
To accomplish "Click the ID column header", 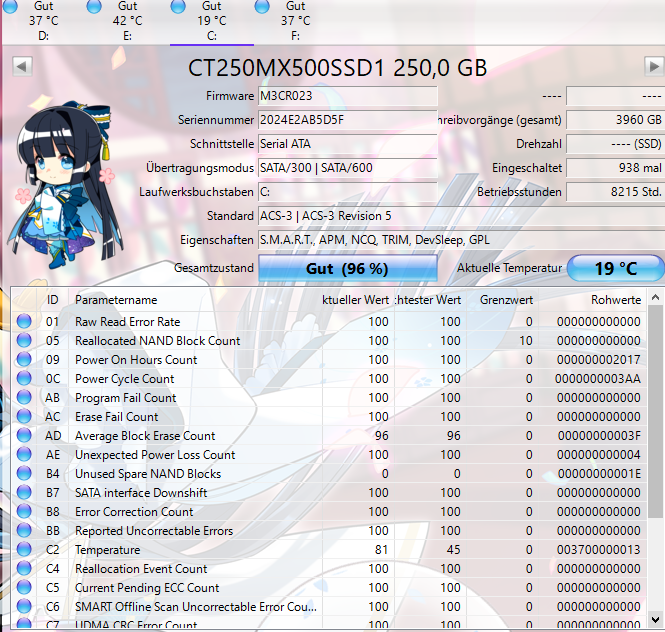I will click(x=52, y=300).
